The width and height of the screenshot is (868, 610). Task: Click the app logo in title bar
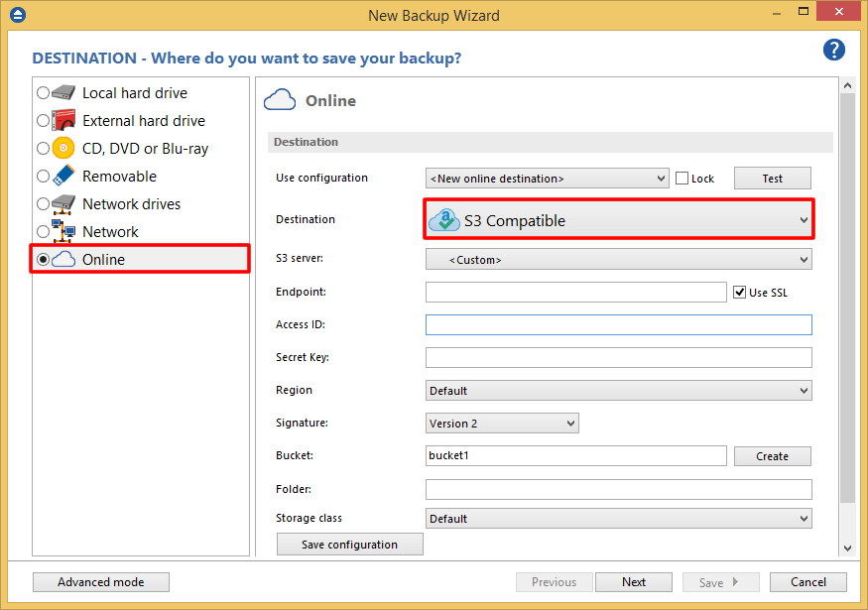click(x=18, y=15)
